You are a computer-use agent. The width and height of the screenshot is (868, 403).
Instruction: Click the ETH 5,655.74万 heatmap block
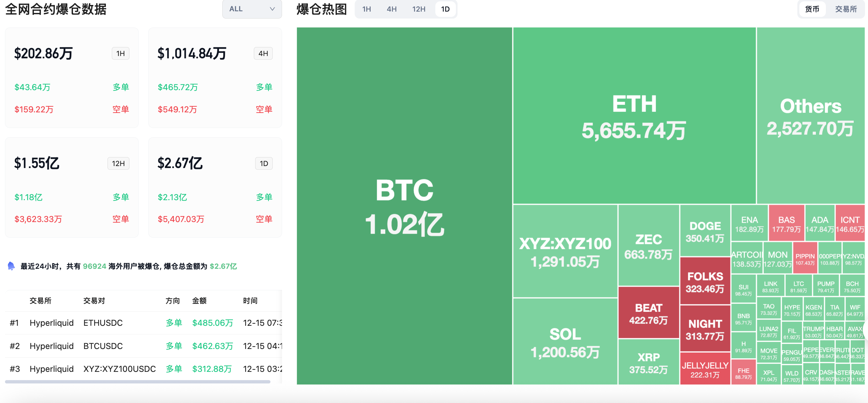pos(634,116)
